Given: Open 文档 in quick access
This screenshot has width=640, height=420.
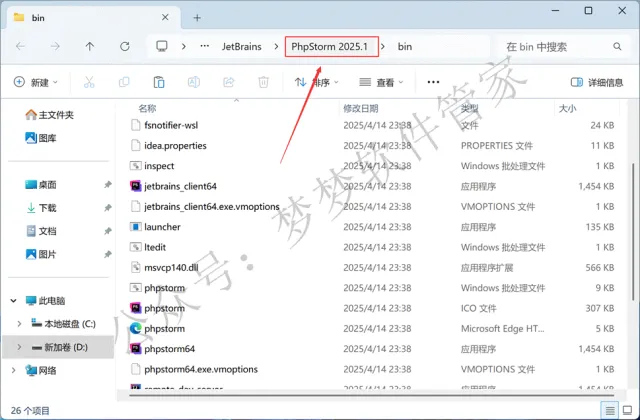Looking at the screenshot, I should pyautogui.click(x=41, y=231).
